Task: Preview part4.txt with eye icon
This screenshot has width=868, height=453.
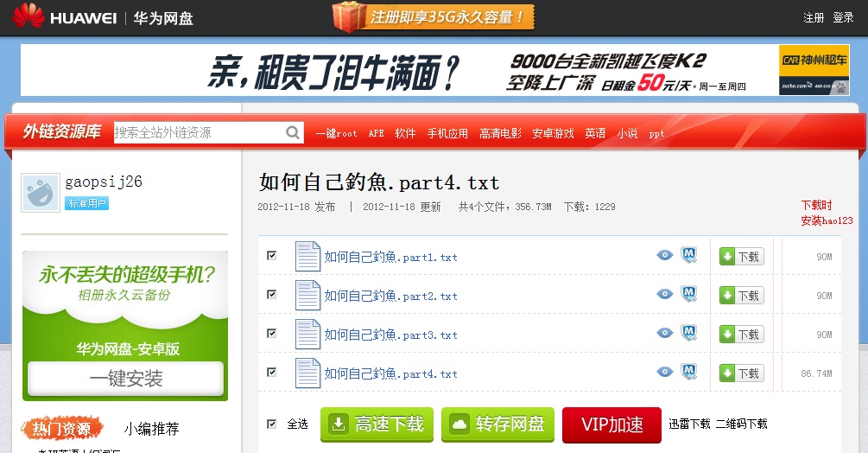Action: [665, 371]
